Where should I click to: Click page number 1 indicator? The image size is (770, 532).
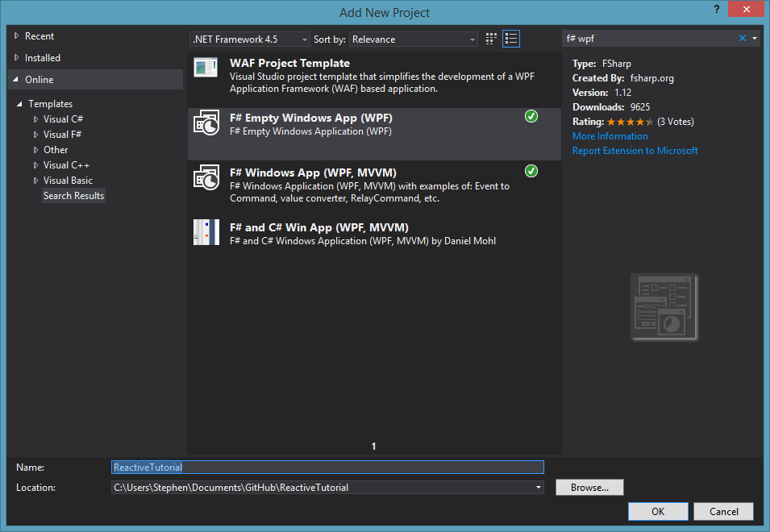[373, 446]
